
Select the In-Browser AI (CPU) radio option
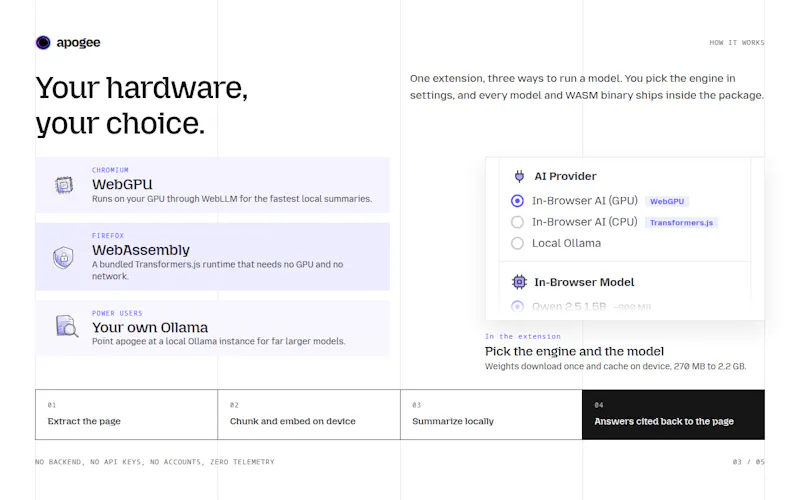click(x=517, y=222)
